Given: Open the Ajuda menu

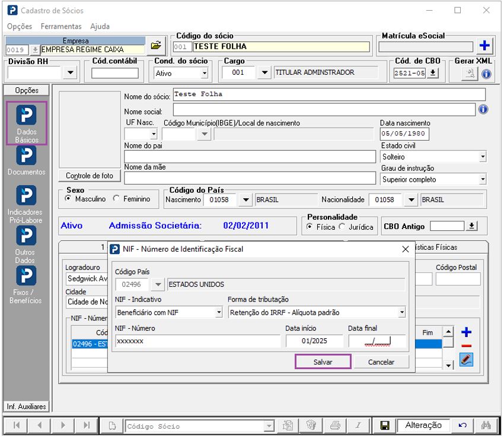Looking at the screenshot, I should (100, 26).
